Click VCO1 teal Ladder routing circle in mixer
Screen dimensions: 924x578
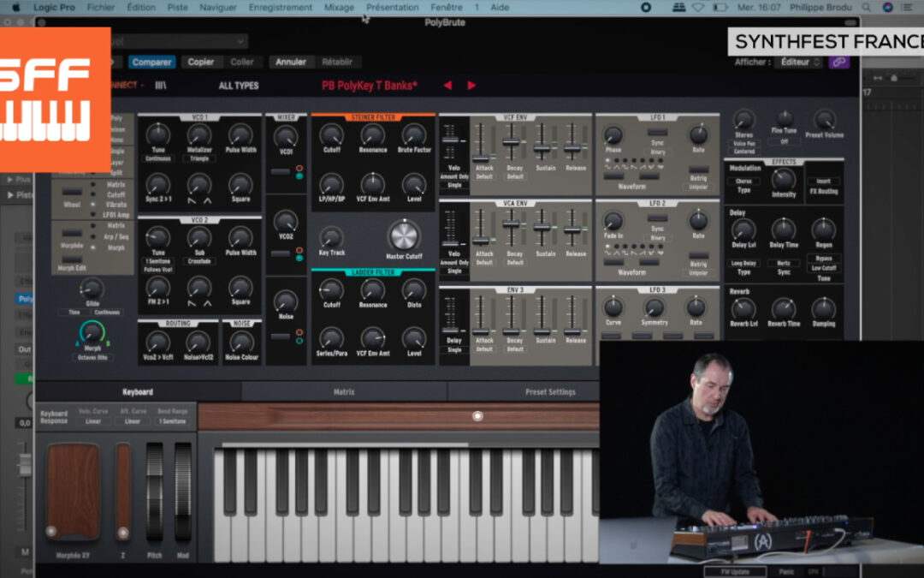point(299,176)
